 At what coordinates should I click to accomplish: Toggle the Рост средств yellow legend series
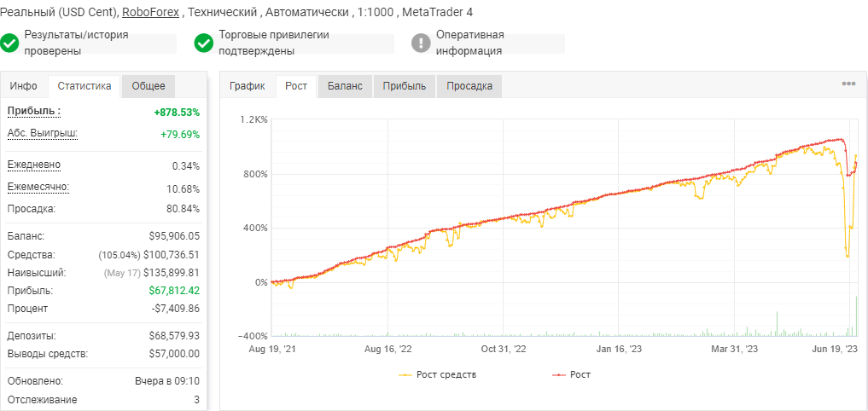[x=437, y=374]
